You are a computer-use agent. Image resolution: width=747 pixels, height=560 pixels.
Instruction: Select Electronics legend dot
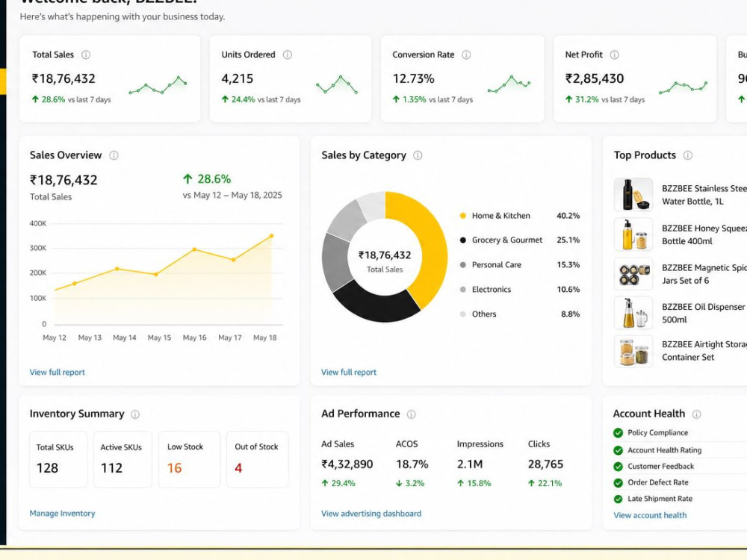pos(462,290)
